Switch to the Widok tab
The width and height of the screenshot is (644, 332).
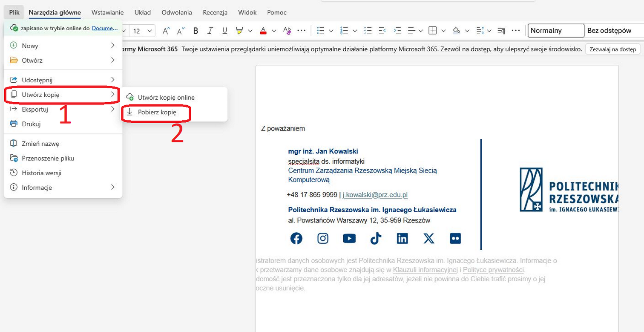click(247, 12)
